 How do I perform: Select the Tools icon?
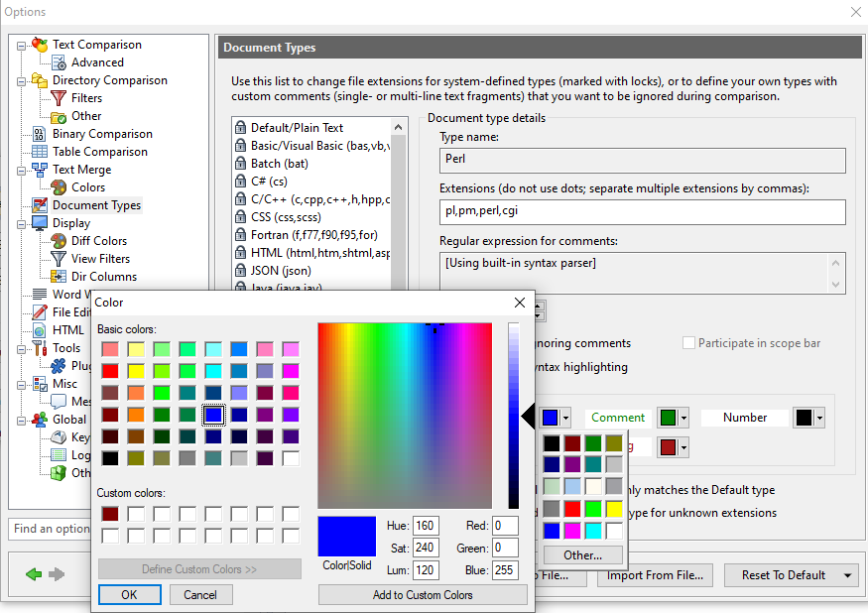(x=40, y=348)
